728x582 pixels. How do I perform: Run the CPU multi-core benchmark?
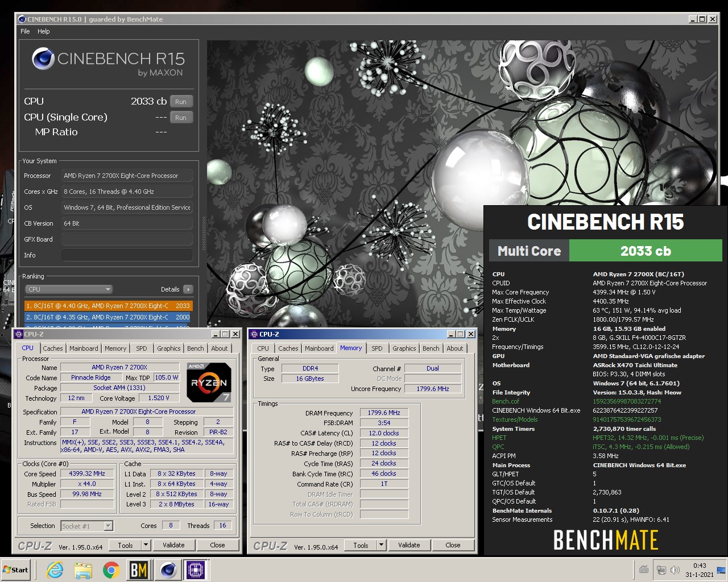(180, 102)
